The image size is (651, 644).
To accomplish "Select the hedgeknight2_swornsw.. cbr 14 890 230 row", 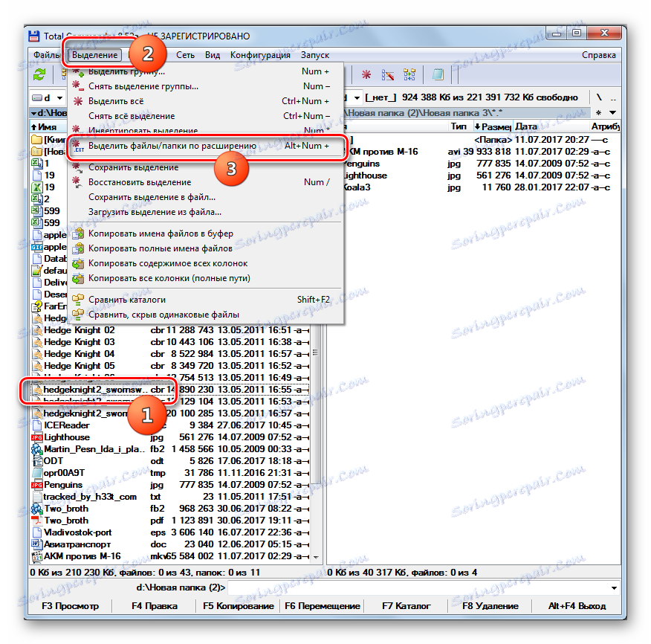I will pos(169,390).
